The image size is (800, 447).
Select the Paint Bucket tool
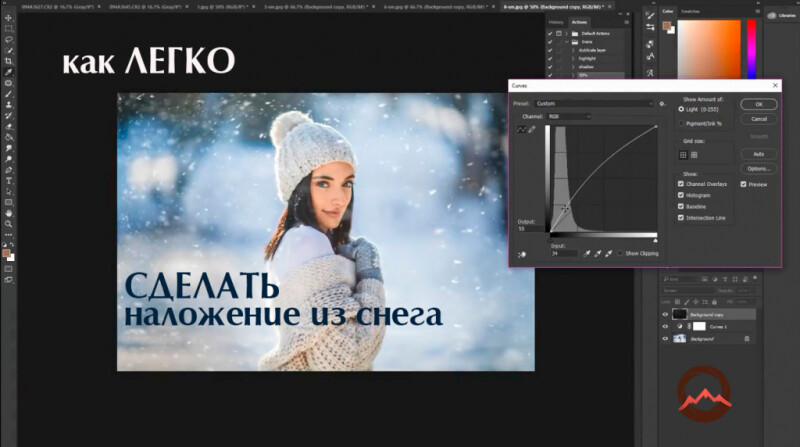pyautogui.click(x=8, y=137)
